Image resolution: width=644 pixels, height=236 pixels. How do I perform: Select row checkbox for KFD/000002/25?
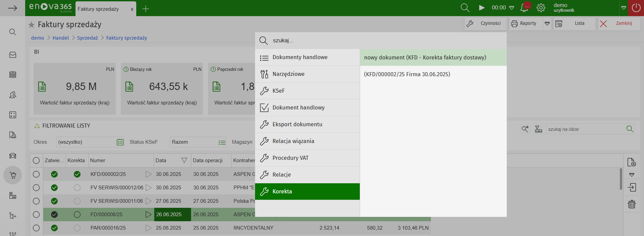tap(36, 174)
